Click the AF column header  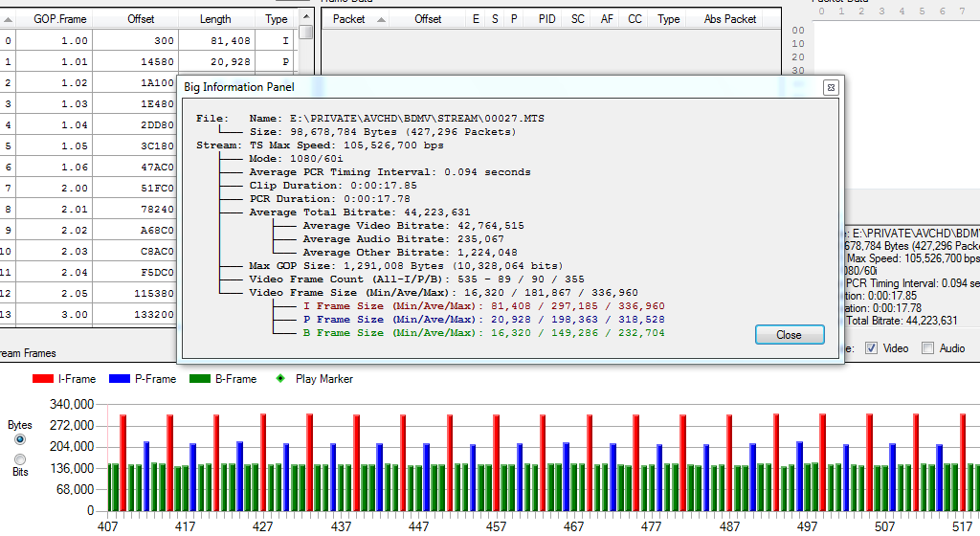tap(606, 19)
